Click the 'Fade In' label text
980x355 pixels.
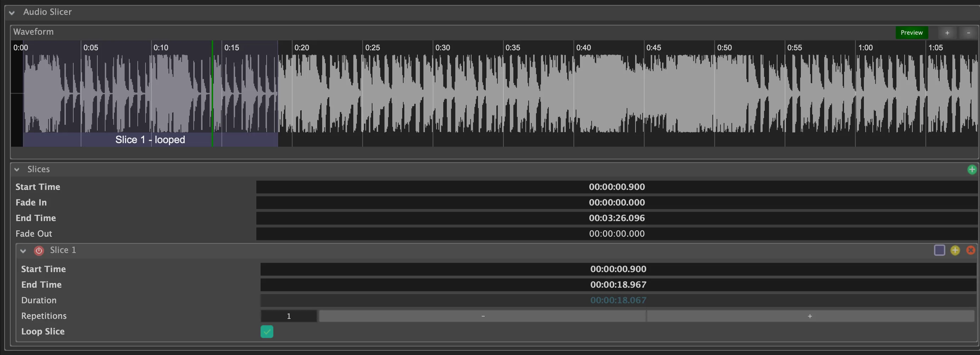tap(31, 203)
